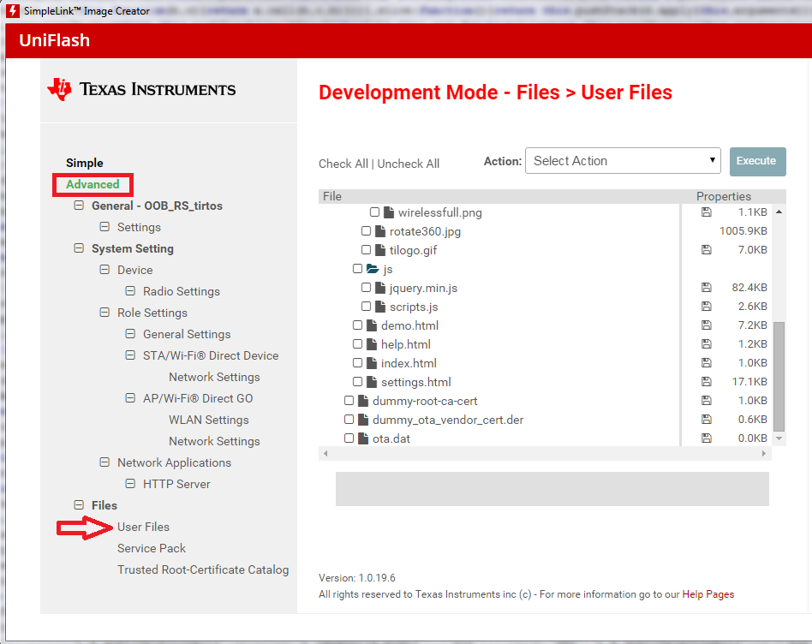Collapse the STA/Wi-Fi Direct Device node
812x644 pixels.
[130, 355]
